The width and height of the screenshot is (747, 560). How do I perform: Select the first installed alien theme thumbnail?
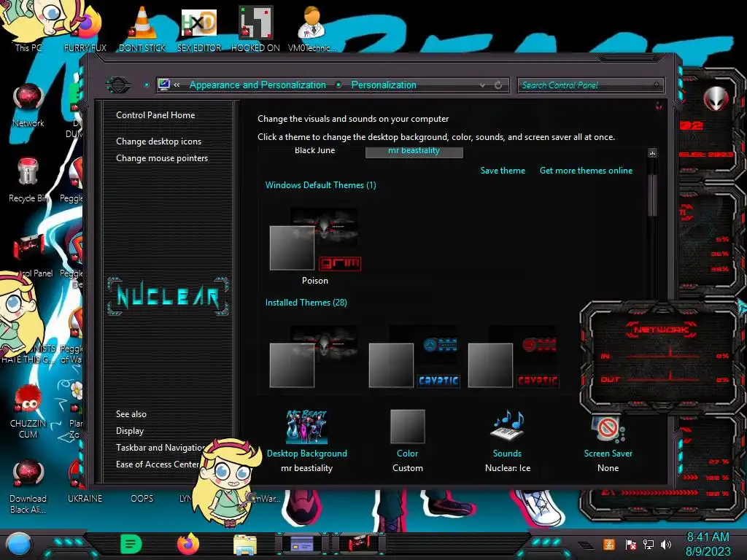(x=314, y=356)
